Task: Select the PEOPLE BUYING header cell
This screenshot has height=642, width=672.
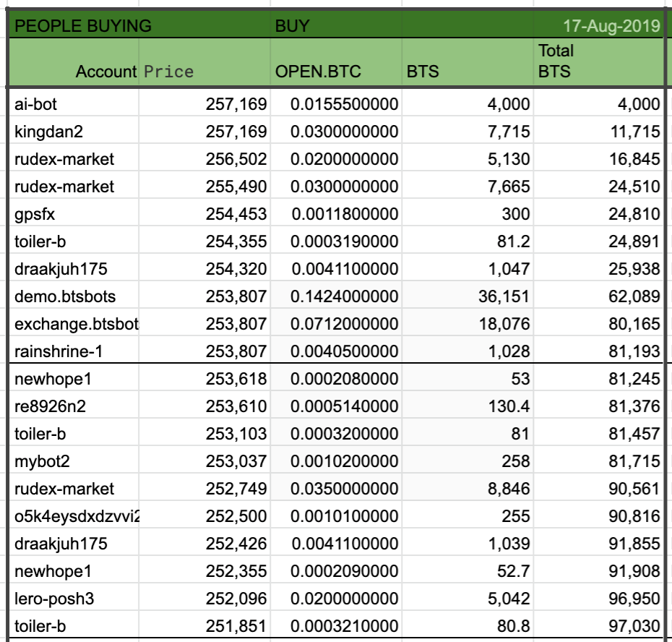Action: pyautogui.click(x=139, y=26)
